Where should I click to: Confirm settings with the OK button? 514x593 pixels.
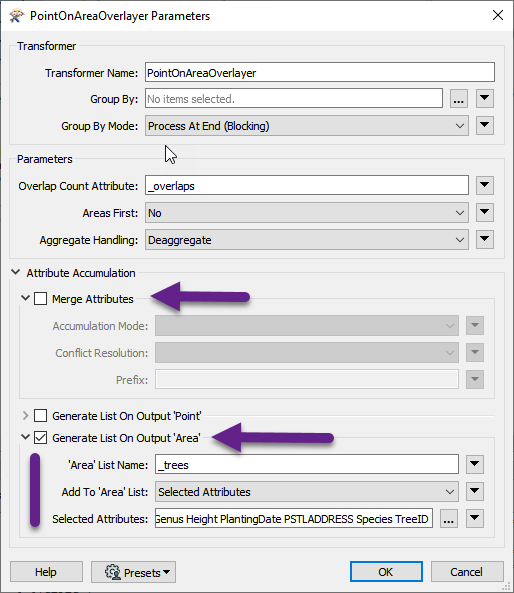(x=386, y=571)
